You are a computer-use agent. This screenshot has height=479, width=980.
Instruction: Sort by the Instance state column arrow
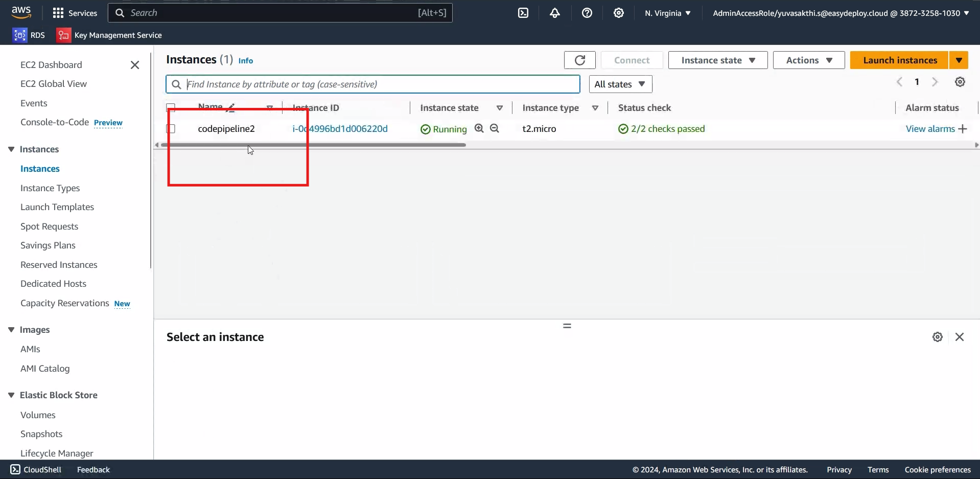click(x=500, y=108)
